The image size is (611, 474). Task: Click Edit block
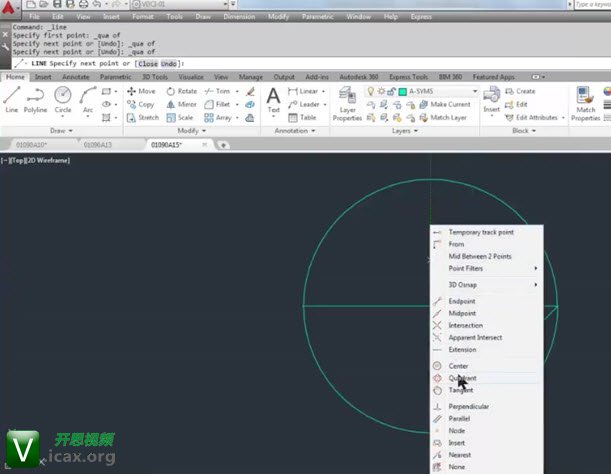pos(516,104)
